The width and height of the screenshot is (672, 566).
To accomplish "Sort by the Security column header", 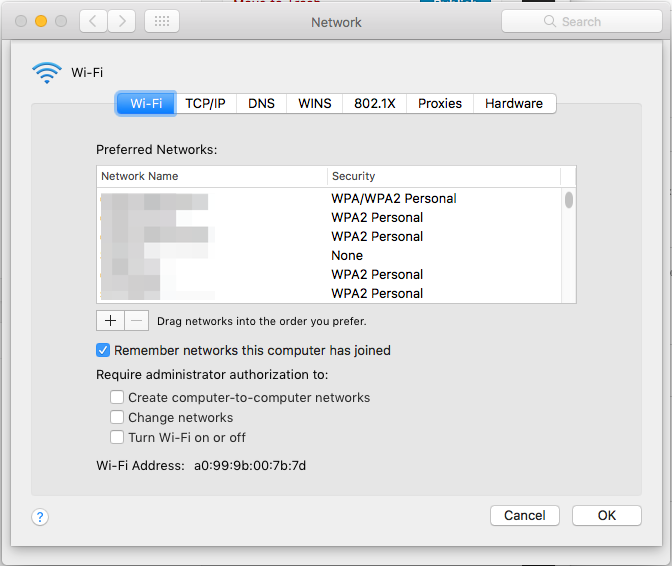I will point(444,176).
